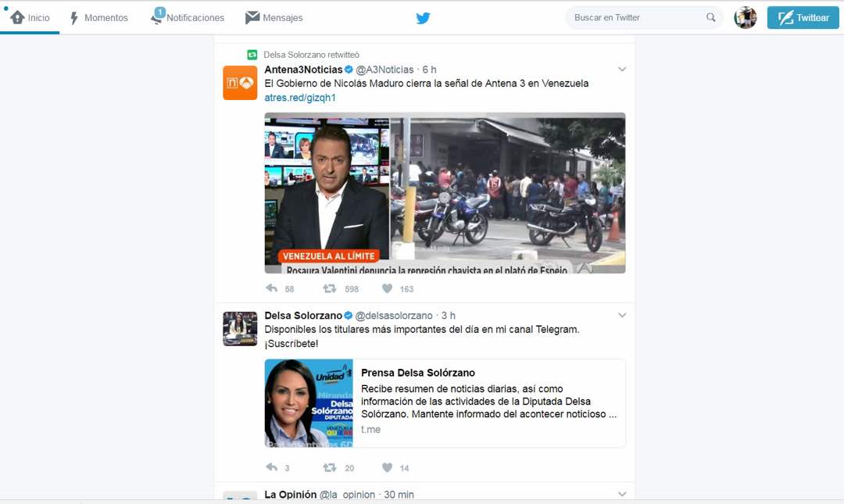
Task: Click the Mensajes envelope icon
Action: (252, 17)
